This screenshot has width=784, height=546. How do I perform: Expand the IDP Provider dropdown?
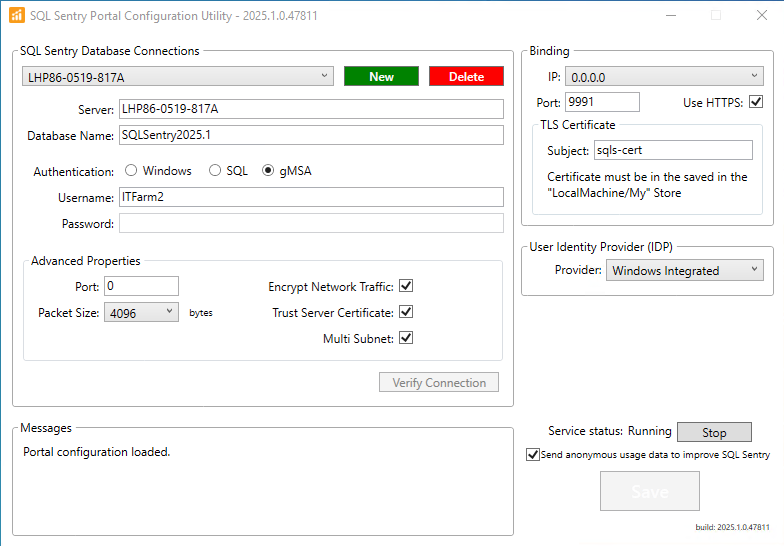coord(684,270)
